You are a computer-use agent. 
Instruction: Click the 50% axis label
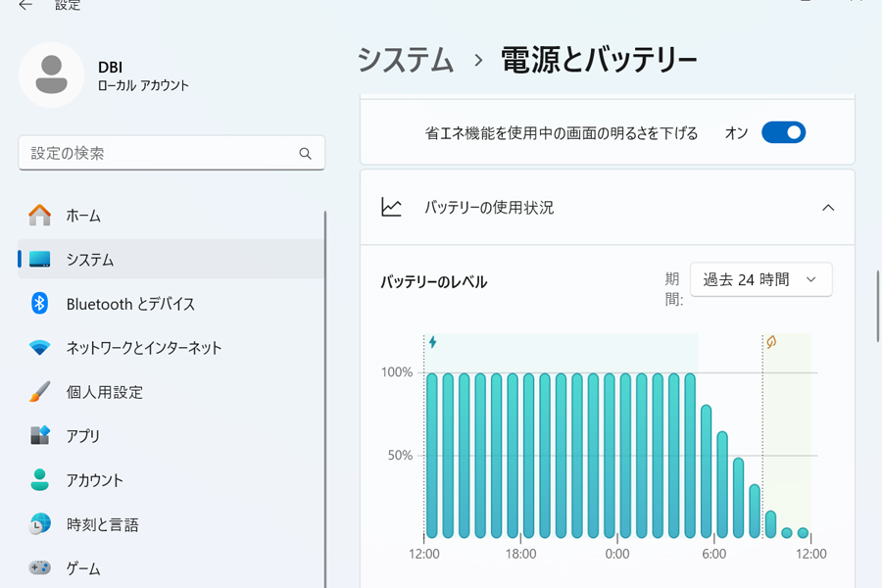click(400, 455)
